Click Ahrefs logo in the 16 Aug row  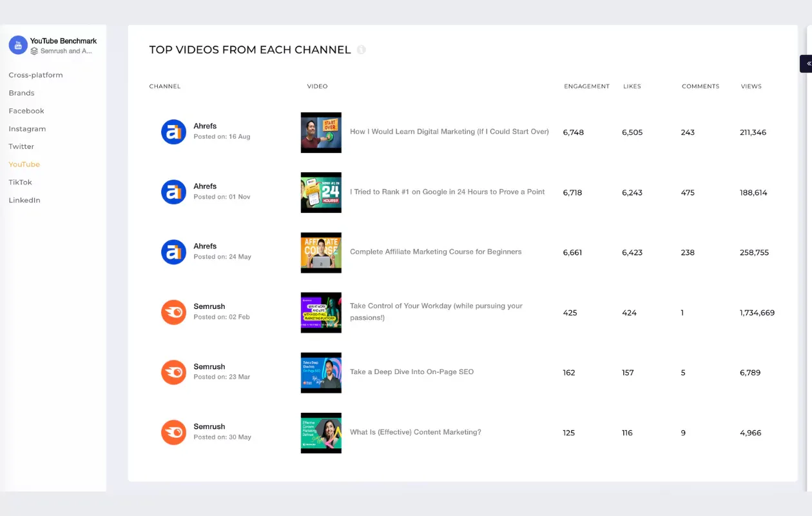point(173,132)
